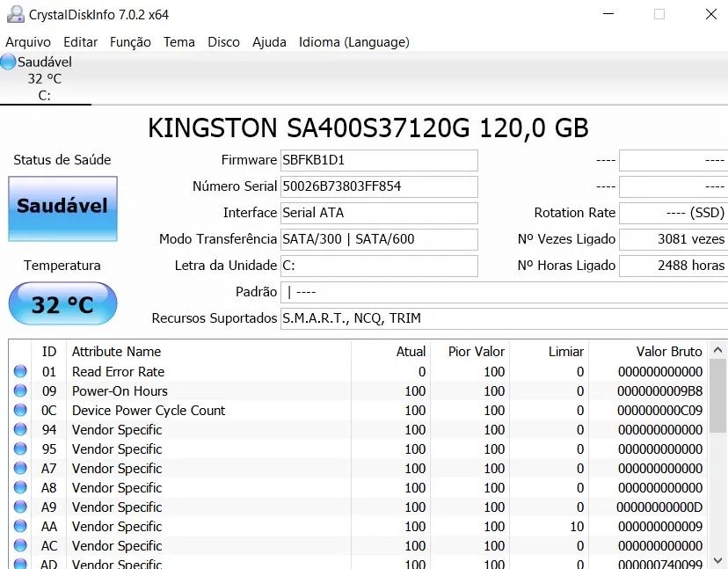The width and height of the screenshot is (728, 569).
Task: Click raw value 000000000009 in AA row
Action: coord(659,527)
